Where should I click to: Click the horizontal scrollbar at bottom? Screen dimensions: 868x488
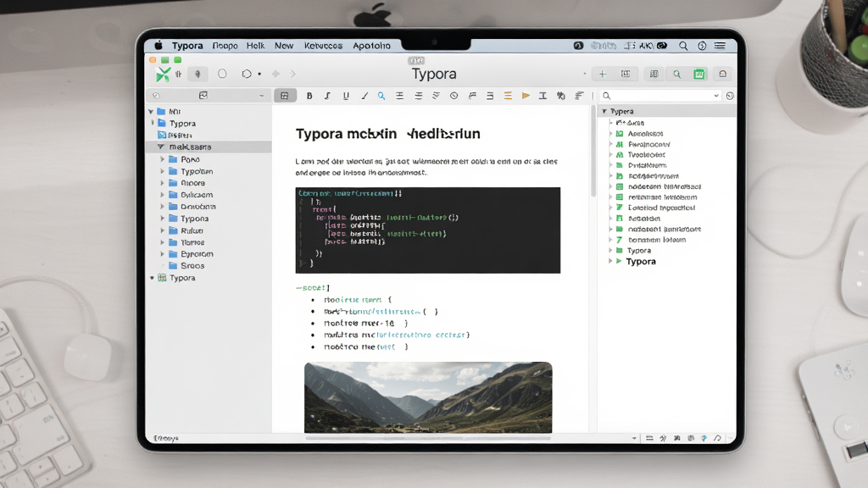pyautogui.click(x=428, y=438)
